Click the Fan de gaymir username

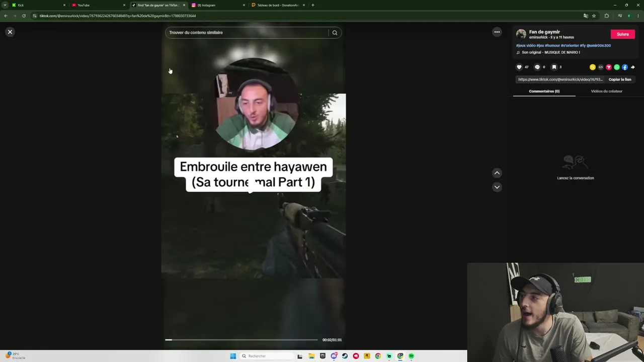[x=544, y=32]
